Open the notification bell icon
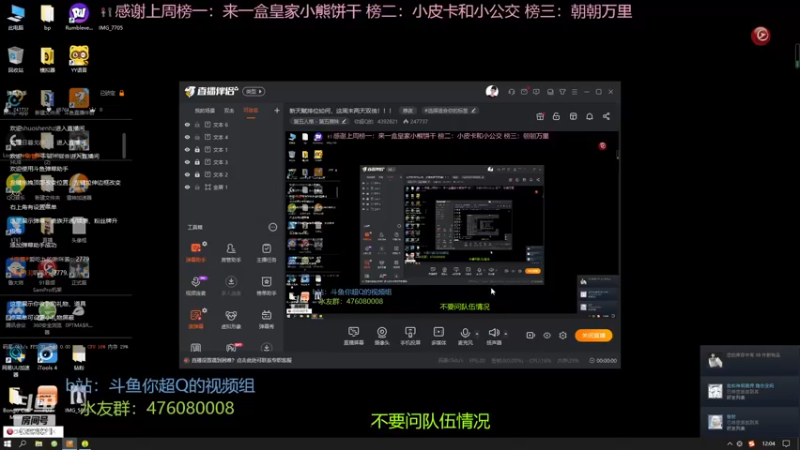This screenshot has width=800, height=450. pyautogui.click(x=589, y=116)
